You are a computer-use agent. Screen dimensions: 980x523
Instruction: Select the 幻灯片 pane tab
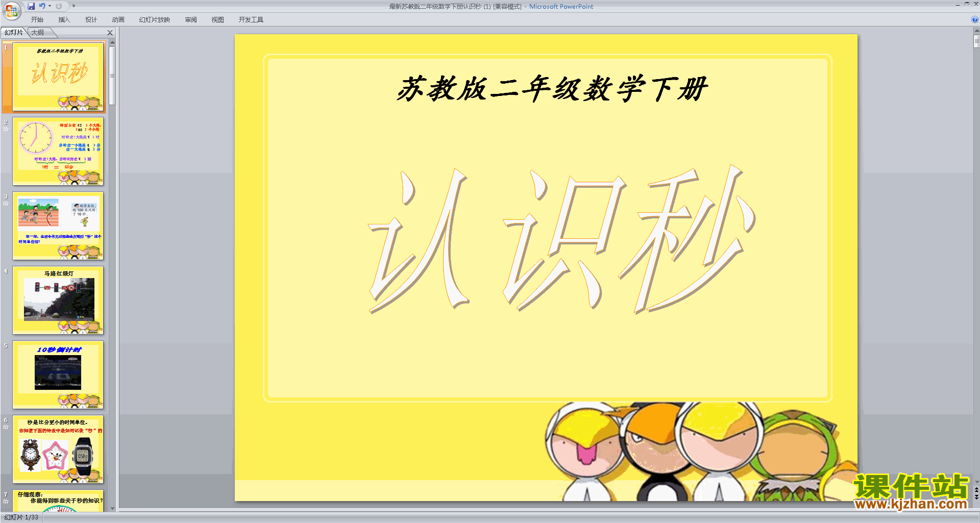coord(14,33)
